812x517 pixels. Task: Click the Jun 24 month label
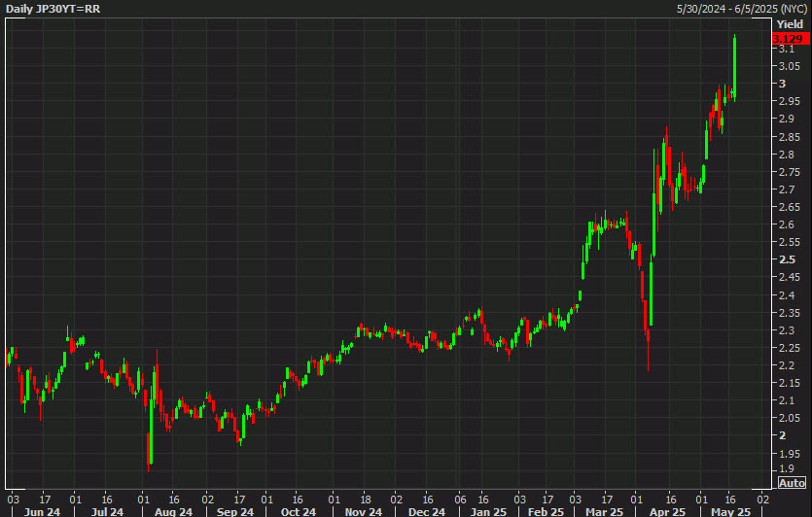coord(42,512)
